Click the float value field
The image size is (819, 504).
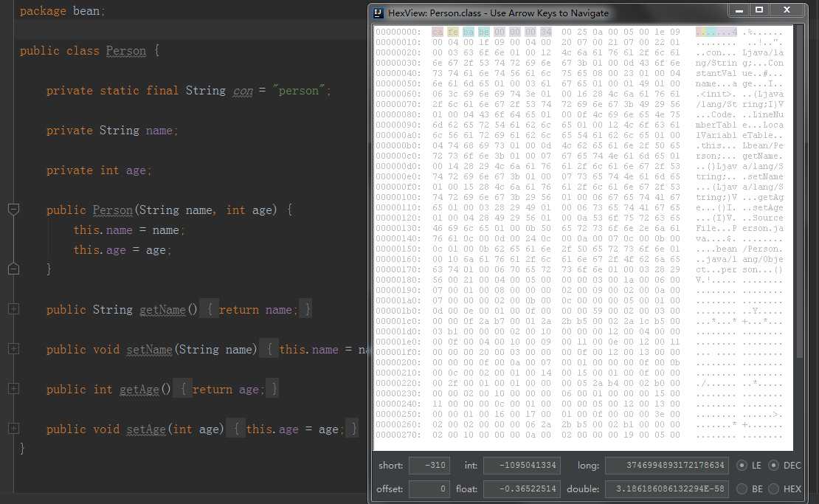[522, 489]
